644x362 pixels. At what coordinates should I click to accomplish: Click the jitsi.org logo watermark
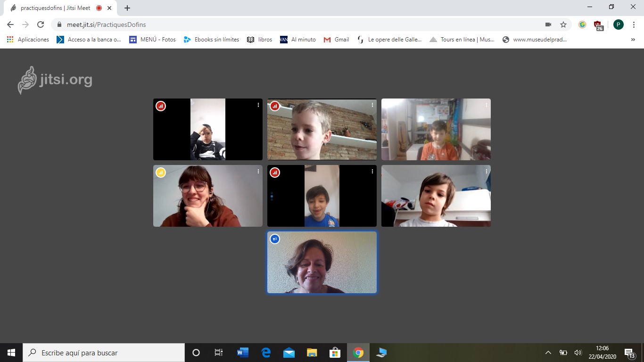click(x=55, y=80)
